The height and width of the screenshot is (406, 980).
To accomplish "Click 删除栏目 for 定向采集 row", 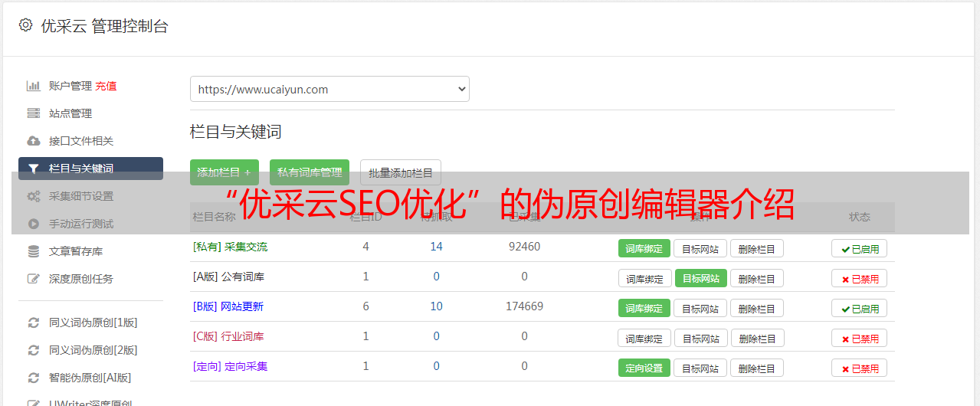I will (757, 368).
